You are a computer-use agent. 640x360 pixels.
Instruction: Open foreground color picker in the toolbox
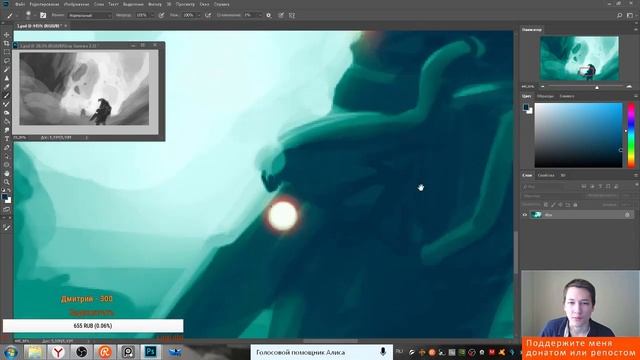[x=5, y=197]
